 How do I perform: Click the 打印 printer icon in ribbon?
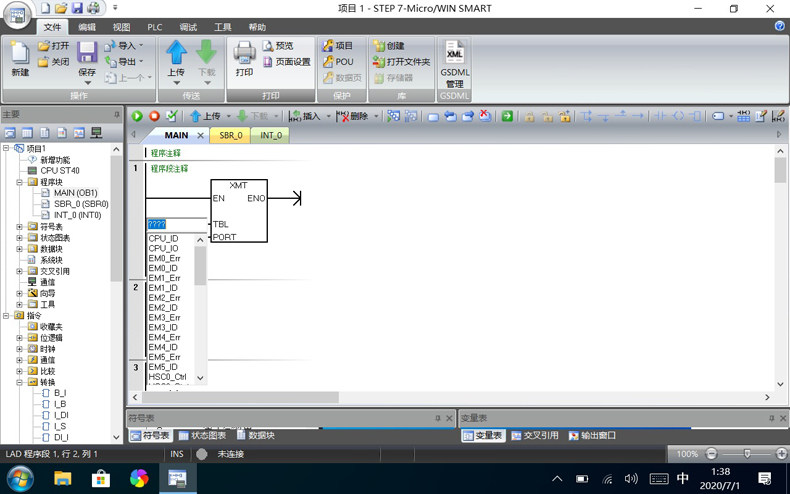pyautogui.click(x=244, y=52)
